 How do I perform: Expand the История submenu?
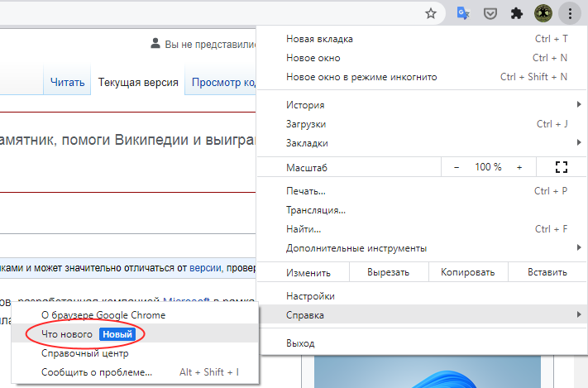[x=422, y=105]
